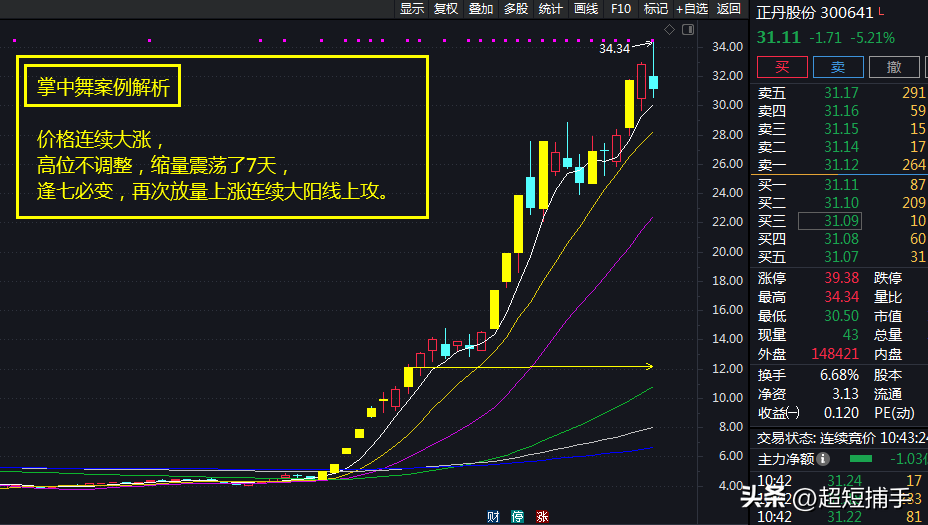Click the 返回 back button
The height and width of the screenshot is (525, 928).
[729, 9]
